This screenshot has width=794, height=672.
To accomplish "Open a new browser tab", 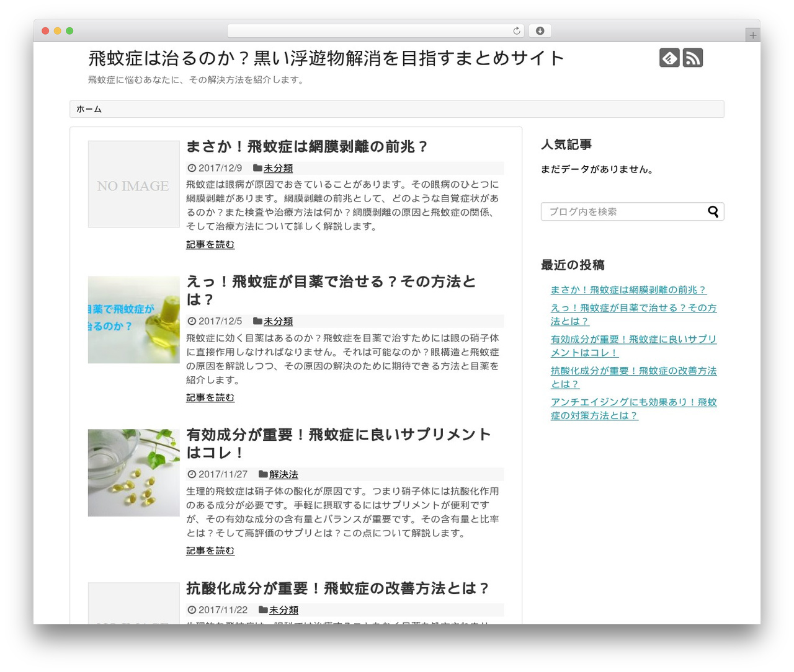I will coord(753,35).
